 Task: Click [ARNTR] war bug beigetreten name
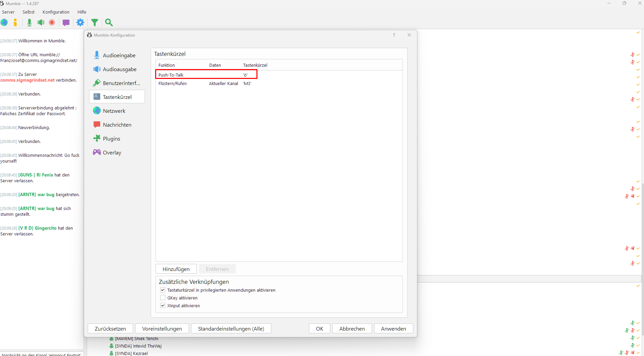pyautogui.click(x=36, y=195)
